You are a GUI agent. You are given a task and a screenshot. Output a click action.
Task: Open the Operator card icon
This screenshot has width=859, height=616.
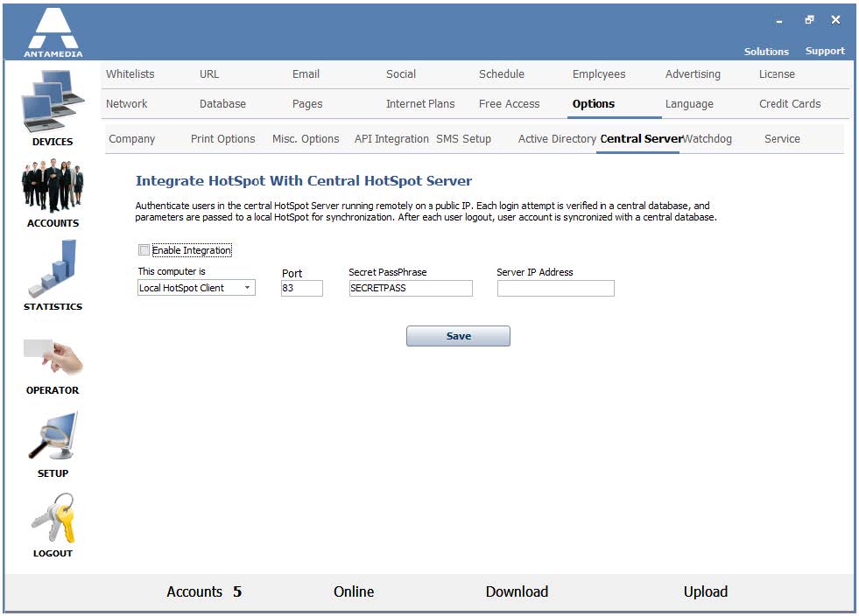[53, 356]
